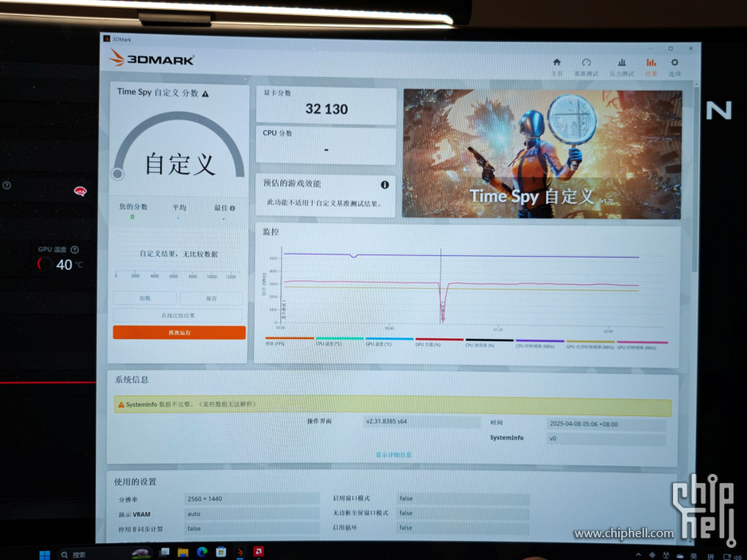Toggle the CPU 时钟频率 purple legend swatch
Screen dimensions: 747x560
pos(540,341)
